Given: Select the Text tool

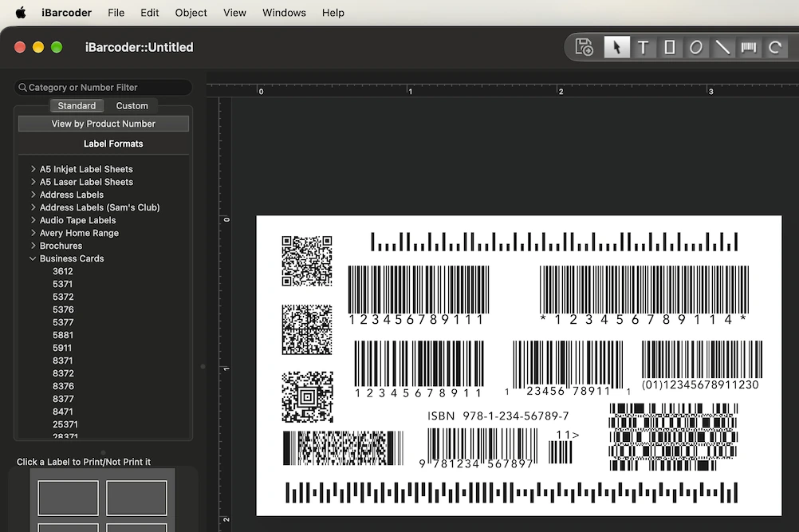Looking at the screenshot, I should pos(643,47).
